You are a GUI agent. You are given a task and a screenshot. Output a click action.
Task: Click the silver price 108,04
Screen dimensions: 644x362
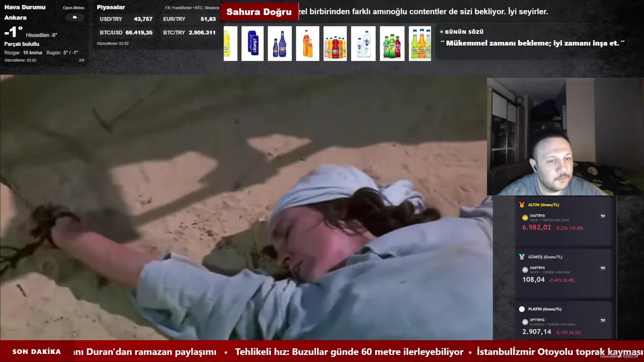tap(533, 280)
